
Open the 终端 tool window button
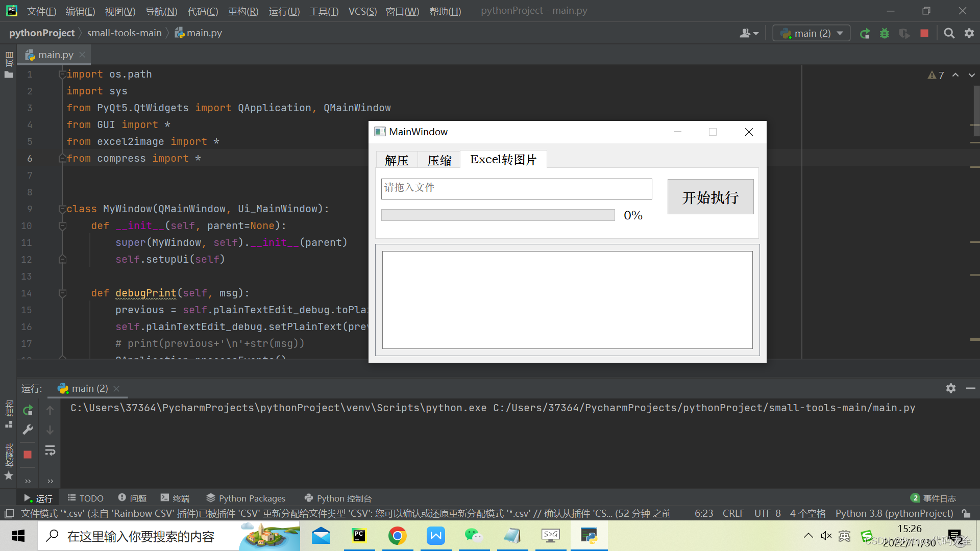[175, 498]
